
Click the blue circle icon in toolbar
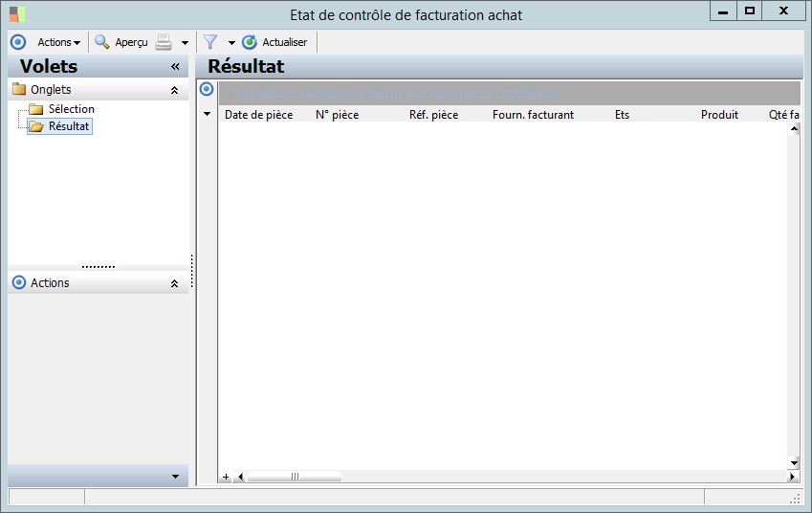18,42
